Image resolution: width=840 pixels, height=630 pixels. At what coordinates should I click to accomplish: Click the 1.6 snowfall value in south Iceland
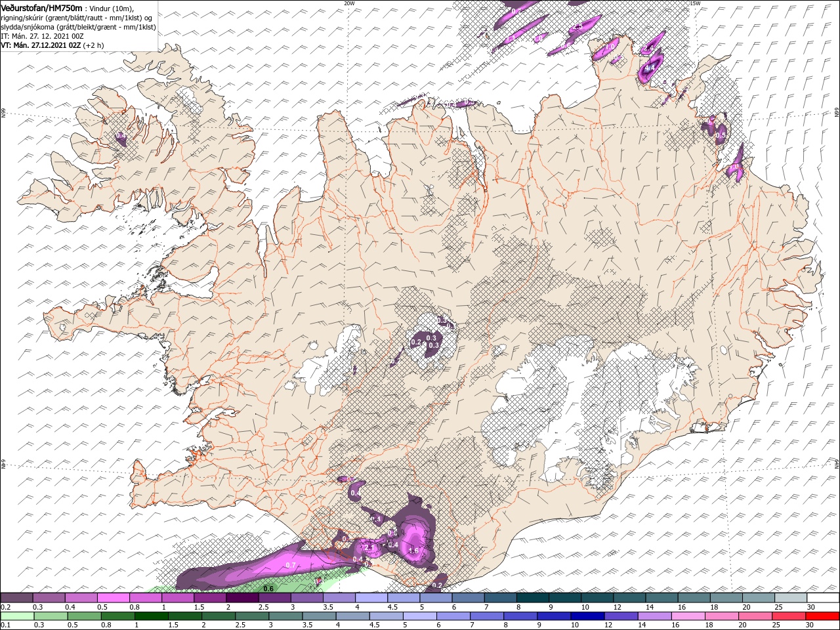[x=413, y=551]
